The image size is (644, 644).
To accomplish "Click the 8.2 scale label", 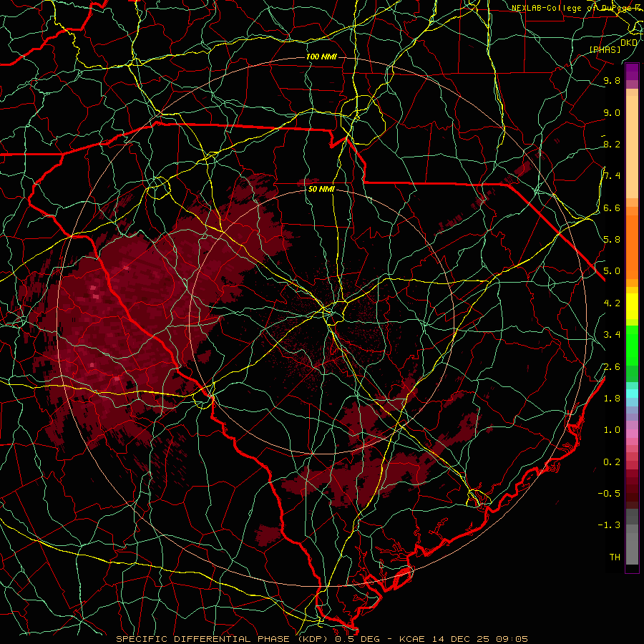I will 612,144.
